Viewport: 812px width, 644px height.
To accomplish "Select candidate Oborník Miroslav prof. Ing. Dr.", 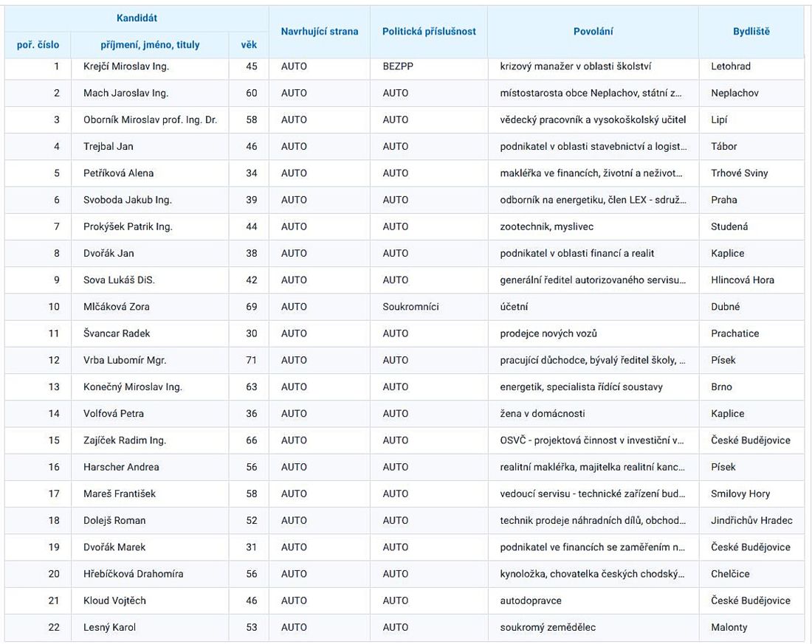I will [150, 120].
